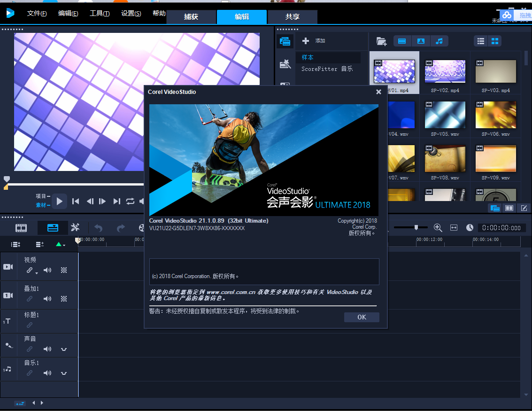
Task: Select the SP-V06.wmv thumbnail
Action: click(496, 115)
